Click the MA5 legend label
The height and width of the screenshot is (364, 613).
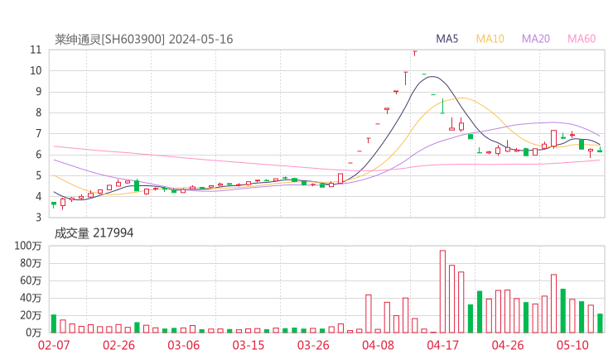pyautogui.click(x=446, y=39)
